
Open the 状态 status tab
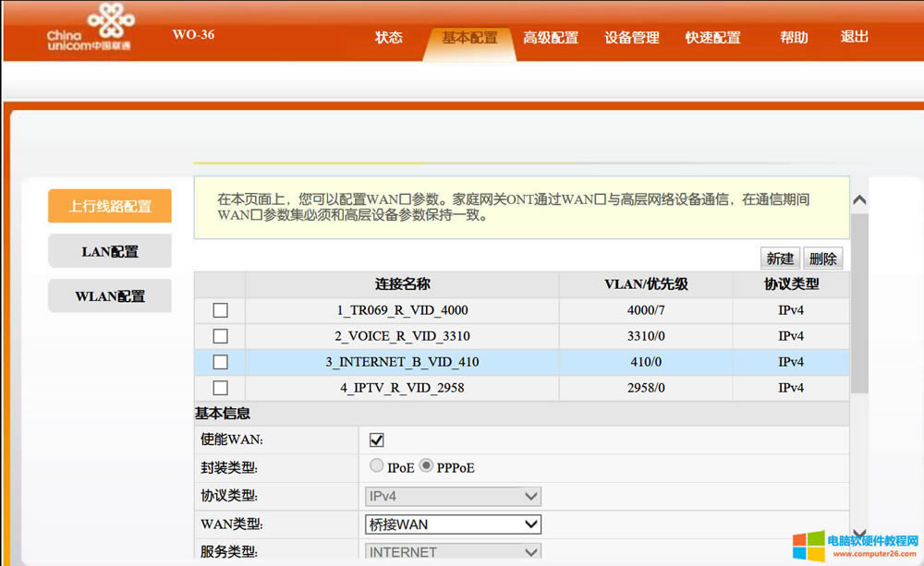[389, 38]
